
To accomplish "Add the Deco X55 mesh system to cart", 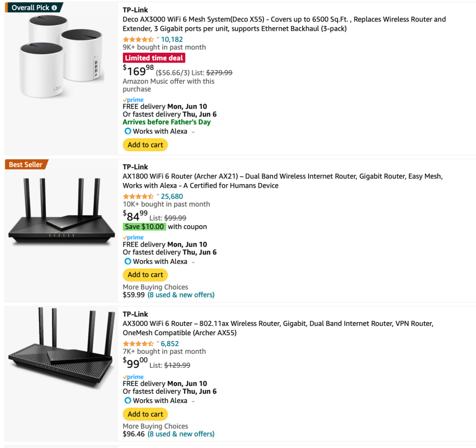I will [x=145, y=145].
